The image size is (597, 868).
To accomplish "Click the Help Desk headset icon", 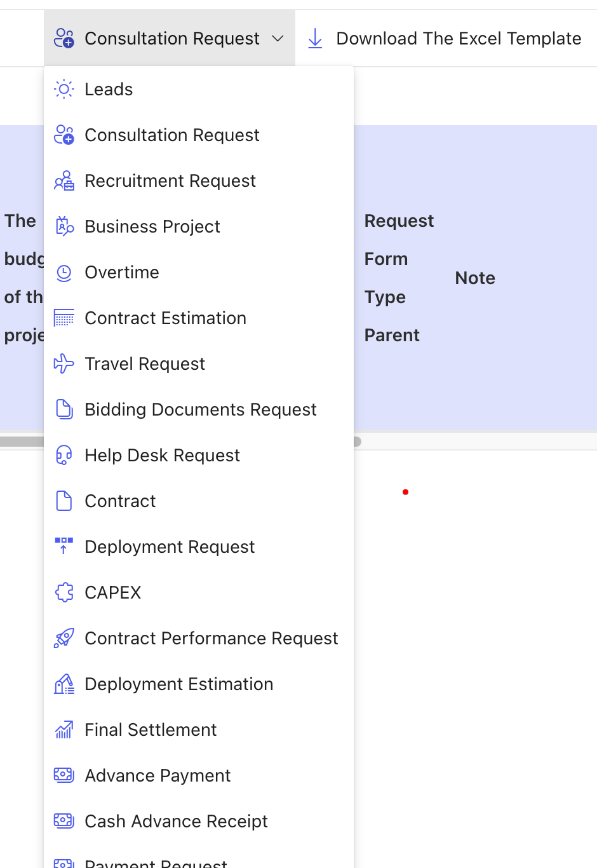I will 64,456.
